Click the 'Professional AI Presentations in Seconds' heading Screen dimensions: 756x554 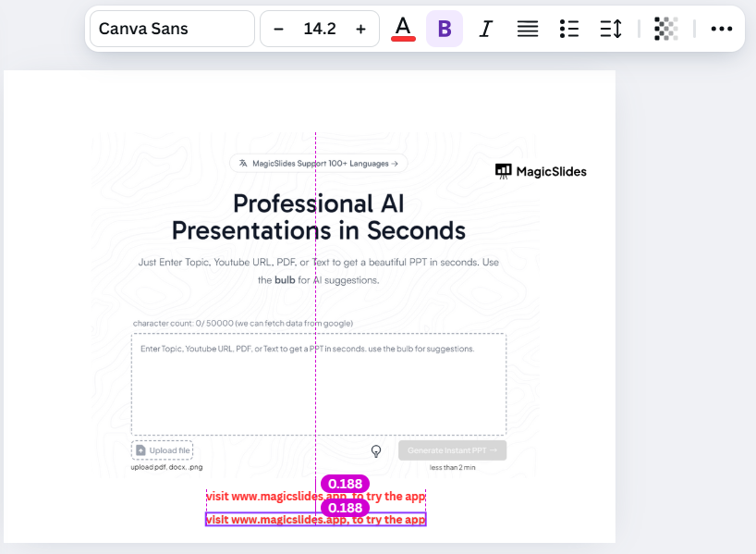(319, 217)
